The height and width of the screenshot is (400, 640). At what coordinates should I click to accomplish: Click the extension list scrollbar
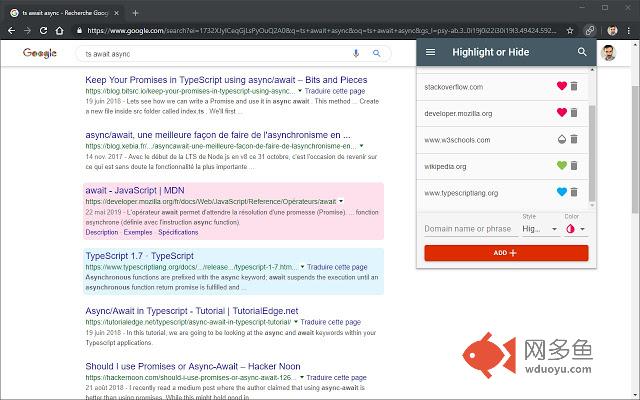point(592,153)
